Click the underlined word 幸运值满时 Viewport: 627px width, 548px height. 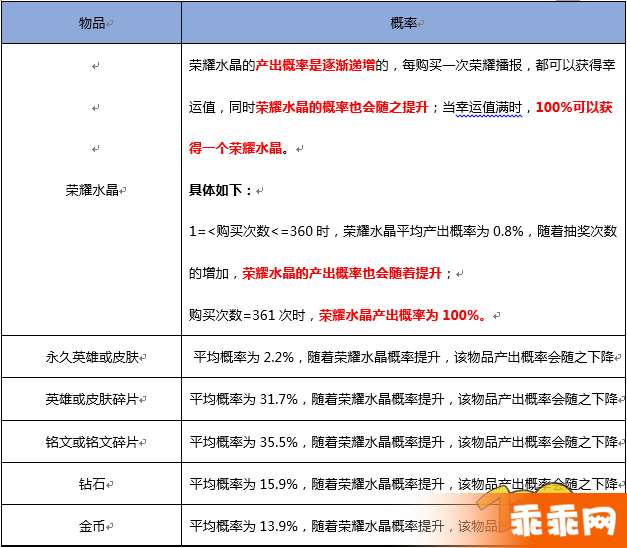point(489,107)
